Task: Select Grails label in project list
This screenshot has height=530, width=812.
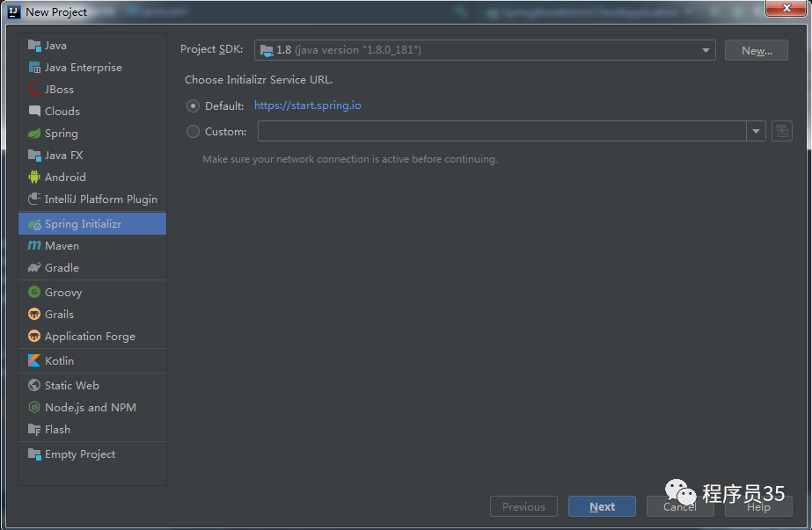Action: tap(60, 314)
